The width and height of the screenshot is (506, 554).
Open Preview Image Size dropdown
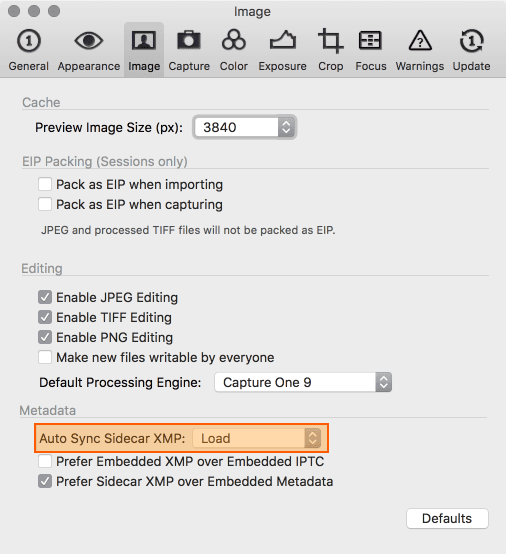(245, 127)
